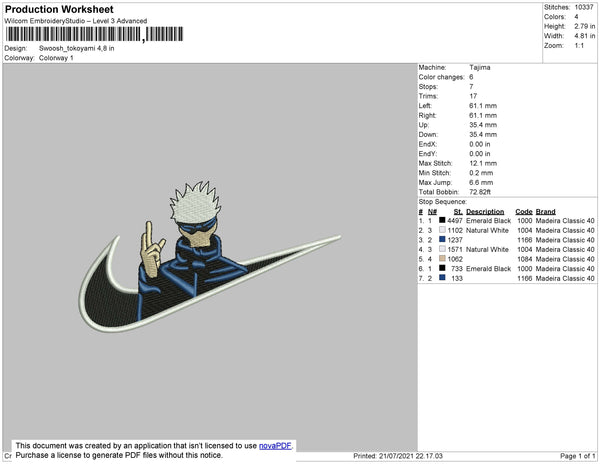Click the Production Worksheet title
This screenshot has height=464, width=600.
59,9
